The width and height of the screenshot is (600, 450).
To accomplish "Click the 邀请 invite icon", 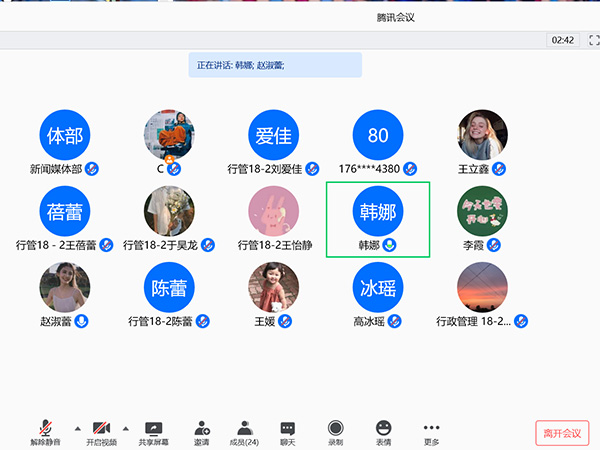I will pyautogui.click(x=202, y=431).
